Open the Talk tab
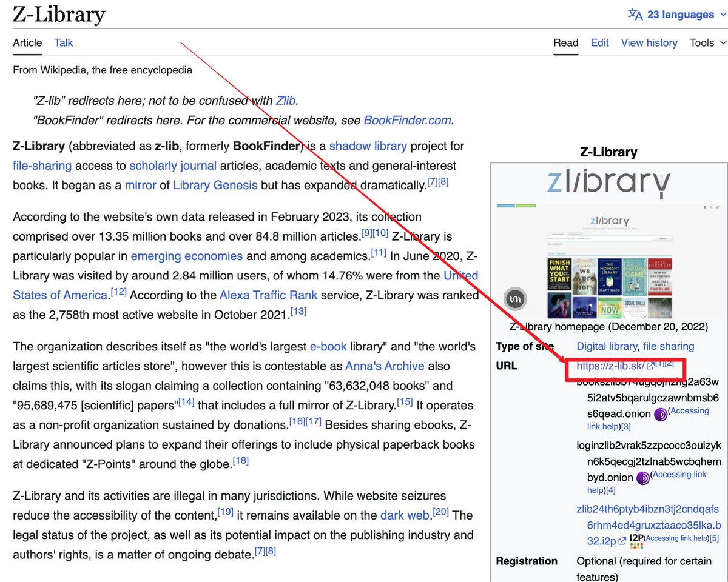 [x=64, y=42]
